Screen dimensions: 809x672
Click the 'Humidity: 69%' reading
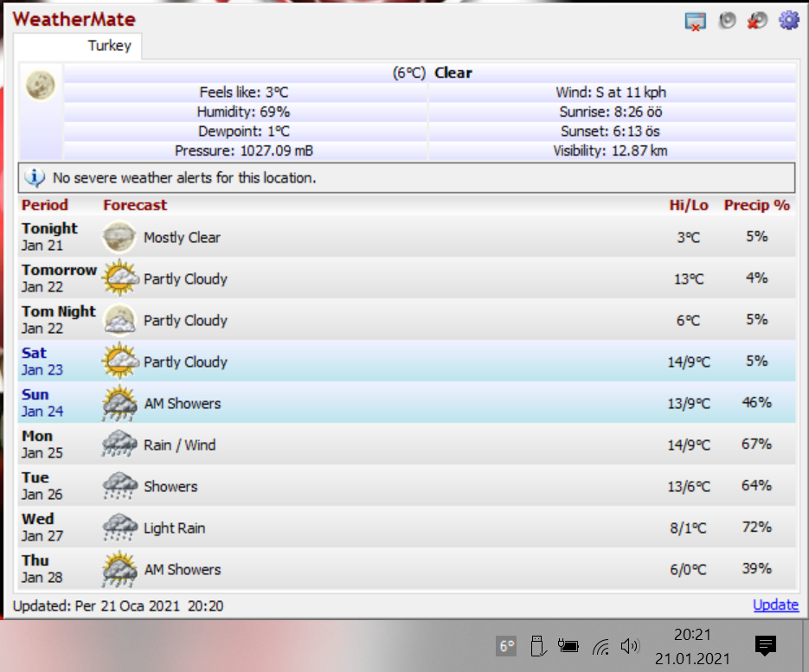pos(243,112)
